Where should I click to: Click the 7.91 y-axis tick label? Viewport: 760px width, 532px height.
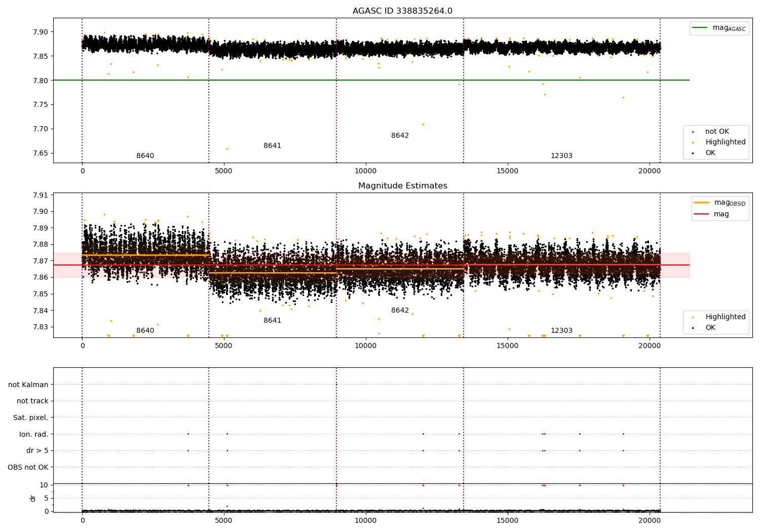(40, 195)
